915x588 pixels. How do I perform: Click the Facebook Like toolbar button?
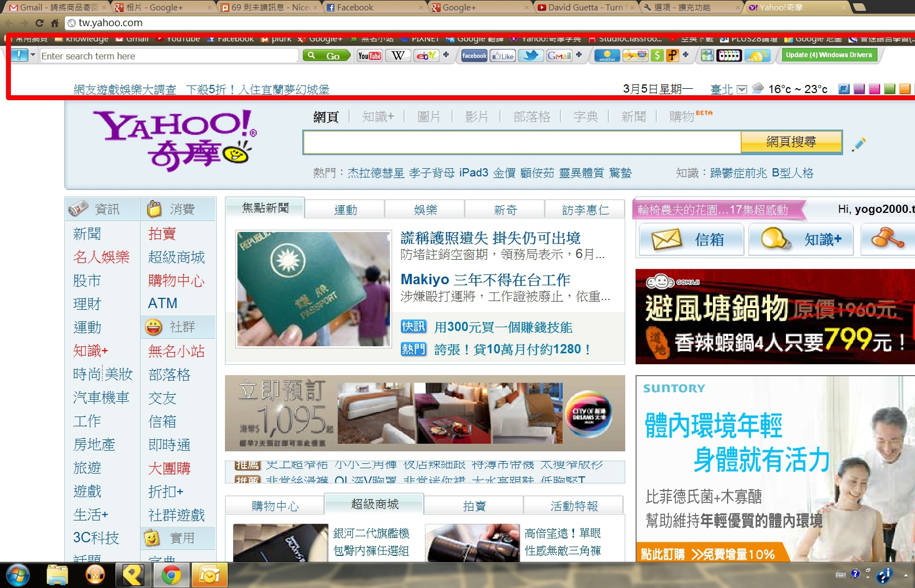(502, 56)
